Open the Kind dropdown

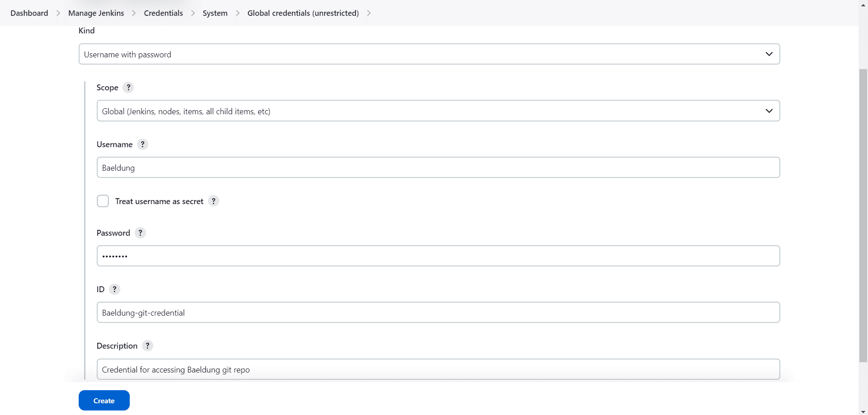click(429, 54)
